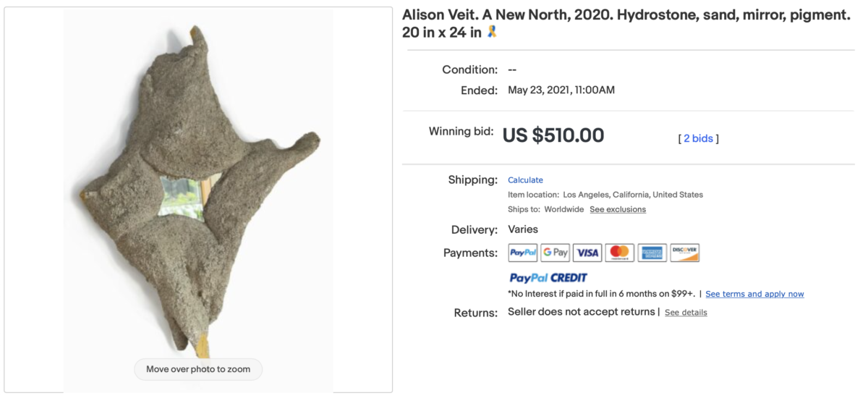Click the Los Angeles item location text

[631, 195]
